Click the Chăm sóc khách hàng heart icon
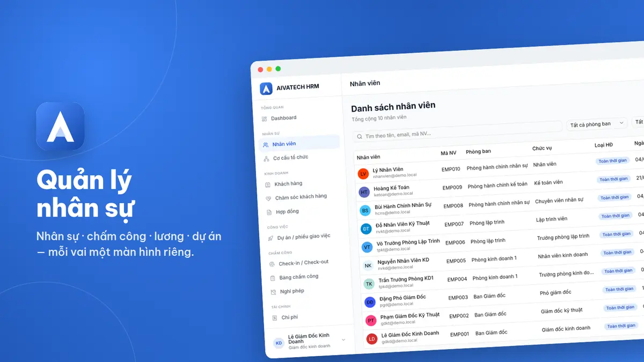Screen dimensions: 644x362 [269, 198]
